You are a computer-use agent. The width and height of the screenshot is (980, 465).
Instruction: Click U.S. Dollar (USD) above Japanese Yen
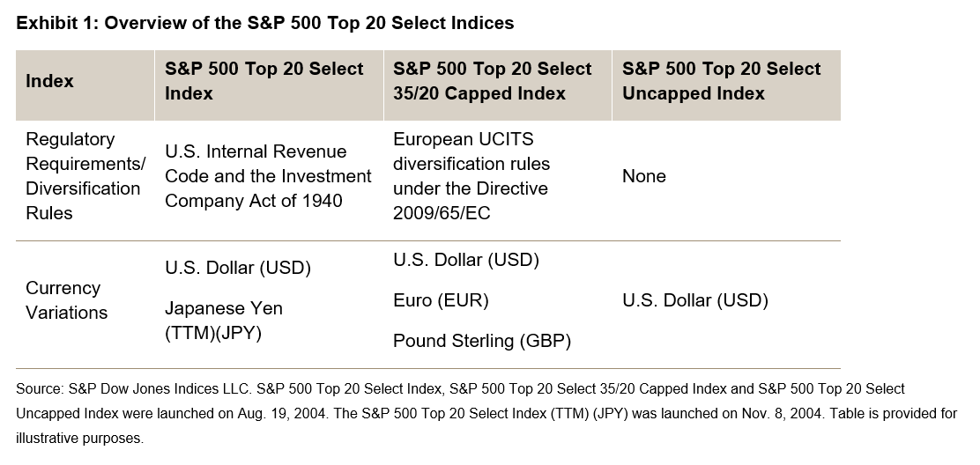238,268
